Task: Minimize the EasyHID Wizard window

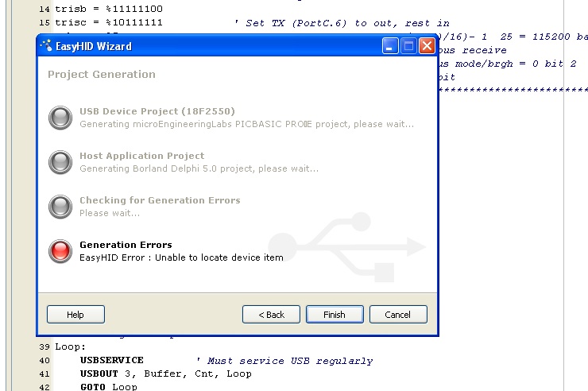Action: 390,46
